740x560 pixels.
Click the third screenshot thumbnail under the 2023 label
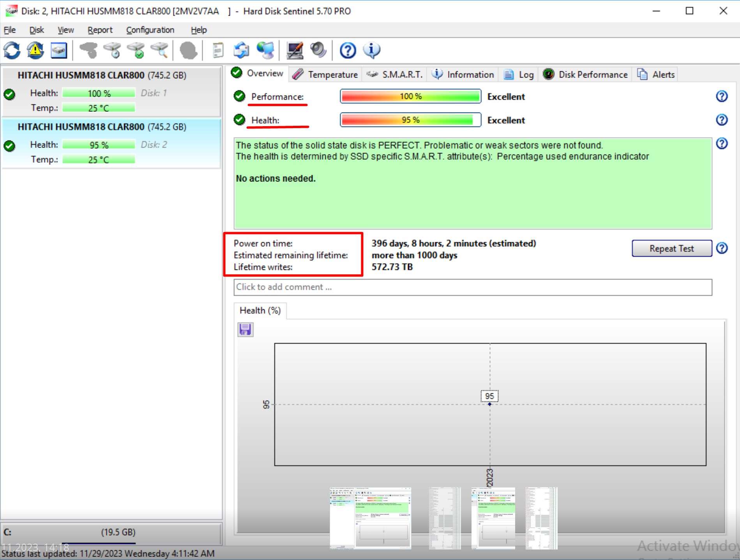[x=493, y=518]
